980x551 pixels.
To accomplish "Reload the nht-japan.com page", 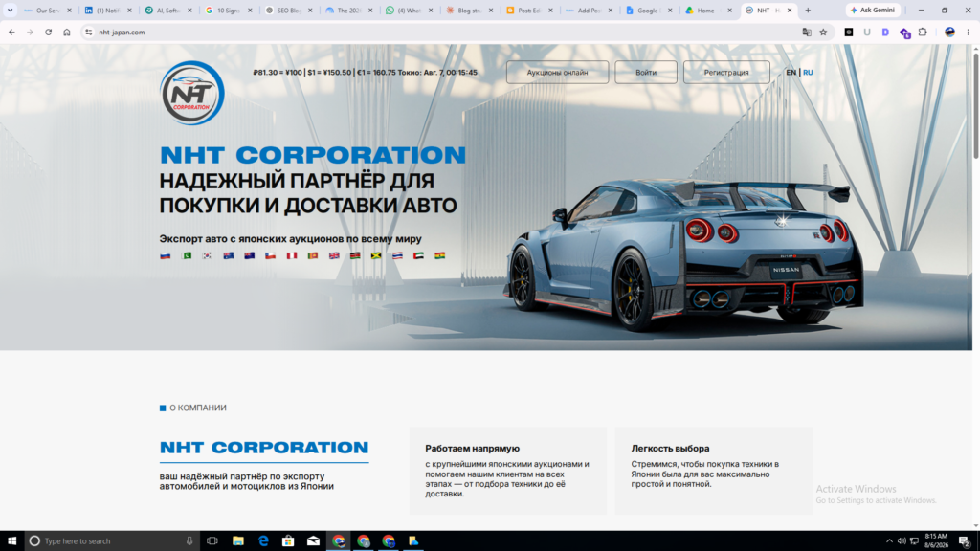I will [48, 32].
